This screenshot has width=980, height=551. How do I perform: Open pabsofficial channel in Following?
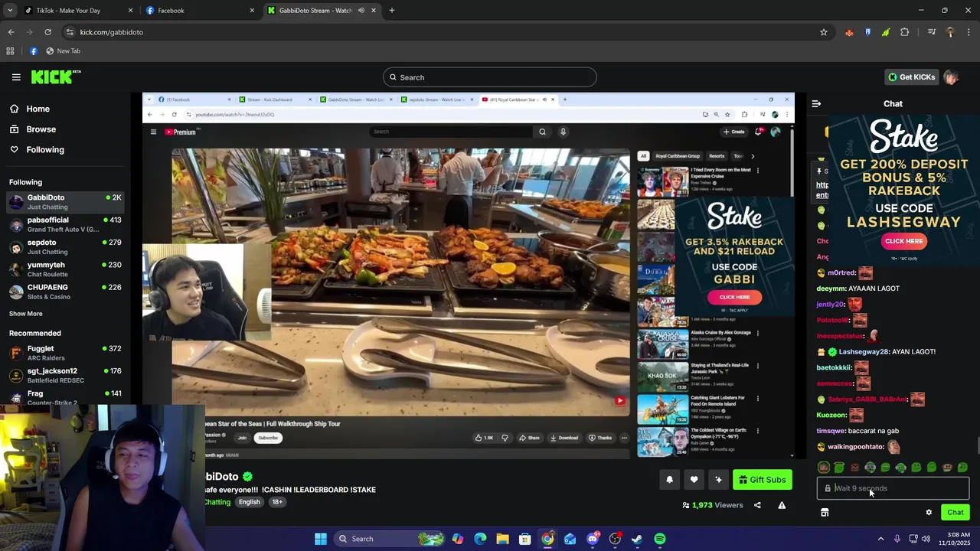point(65,224)
